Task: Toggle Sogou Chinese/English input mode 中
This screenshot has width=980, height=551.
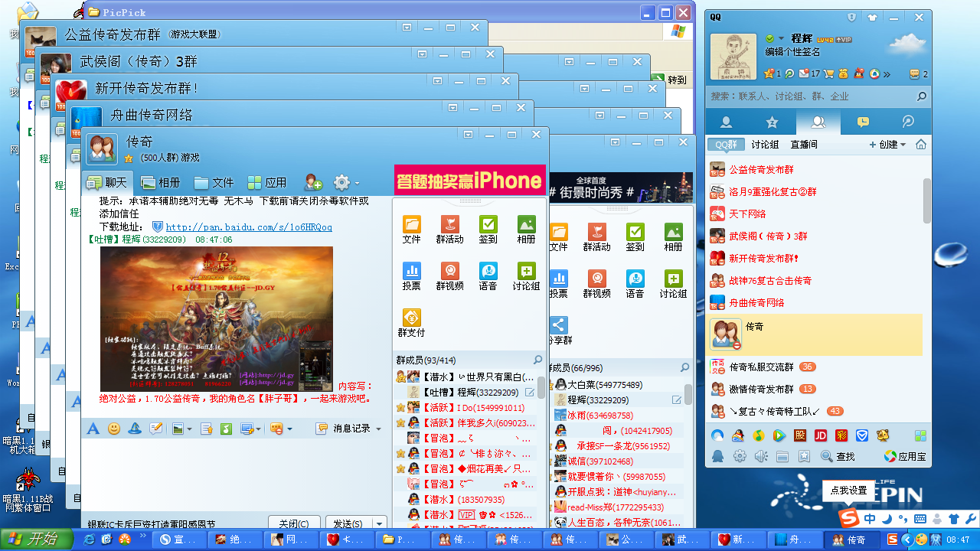Action: pyautogui.click(x=870, y=519)
